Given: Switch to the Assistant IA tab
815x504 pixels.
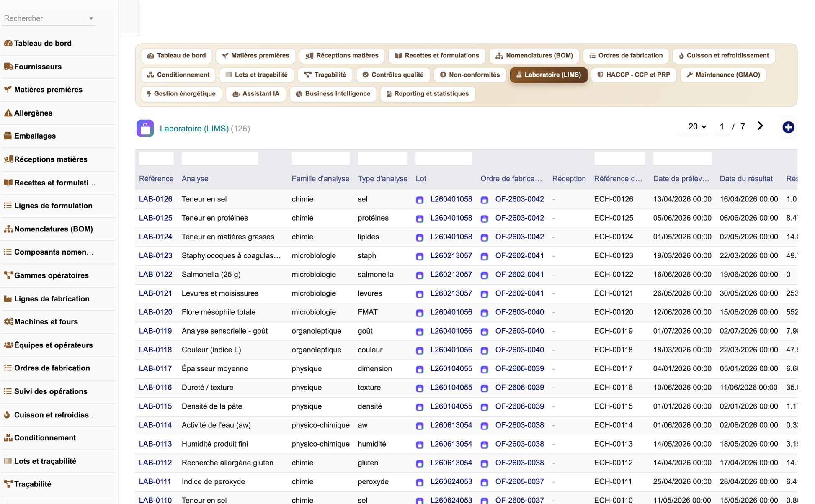Looking at the screenshot, I should [255, 94].
